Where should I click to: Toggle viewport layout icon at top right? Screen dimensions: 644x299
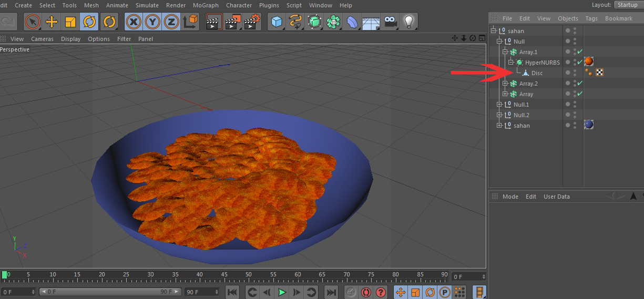(x=481, y=38)
